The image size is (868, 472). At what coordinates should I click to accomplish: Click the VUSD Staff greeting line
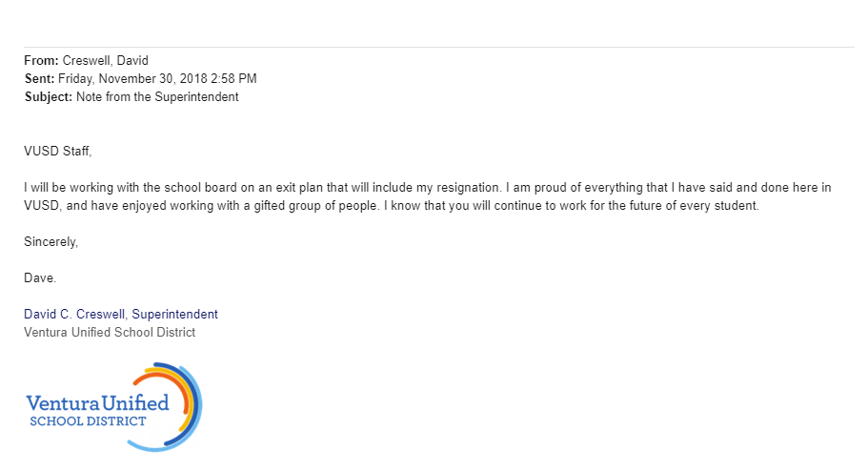coord(57,152)
